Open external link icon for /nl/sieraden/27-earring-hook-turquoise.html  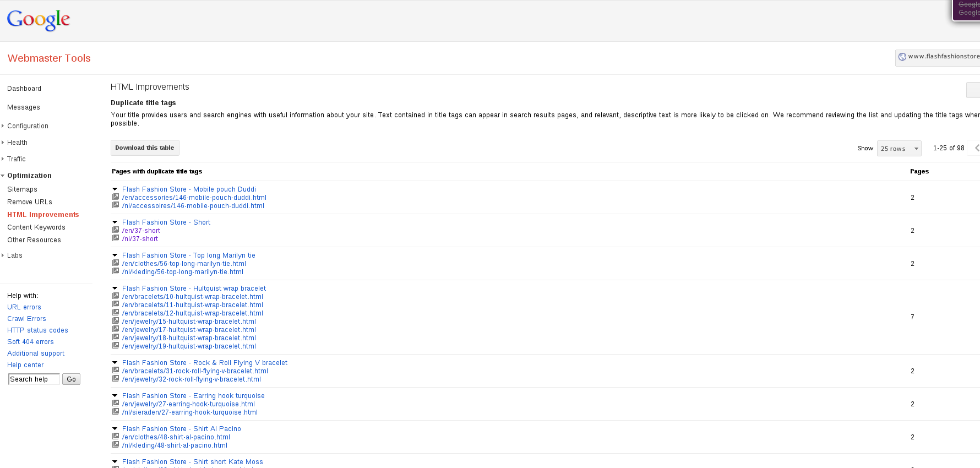tap(116, 411)
